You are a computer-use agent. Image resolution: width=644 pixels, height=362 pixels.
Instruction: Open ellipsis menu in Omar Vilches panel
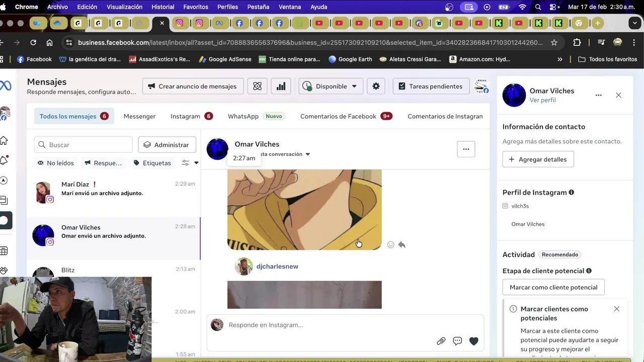point(598,95)
